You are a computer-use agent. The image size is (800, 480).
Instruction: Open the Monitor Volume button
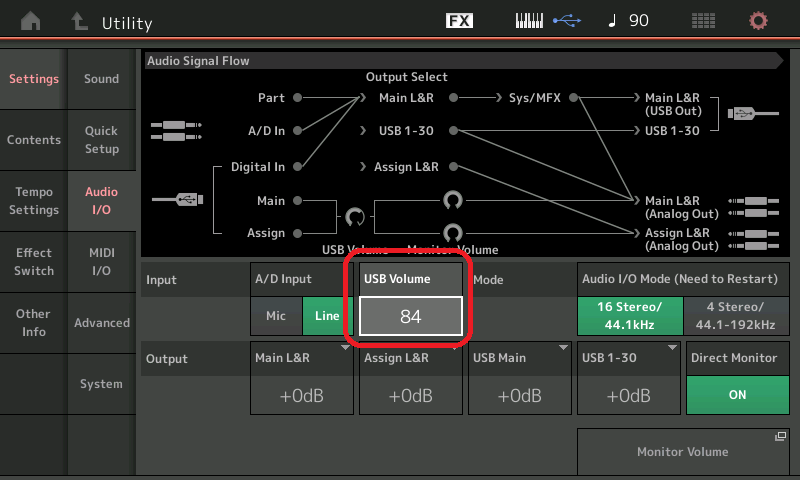(x=683, y=453)
